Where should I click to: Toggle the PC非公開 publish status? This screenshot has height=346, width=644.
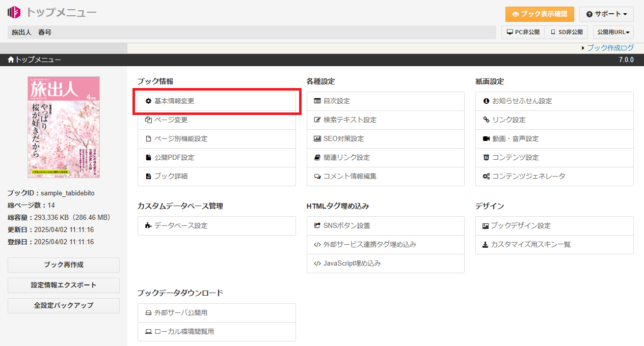tap(523, 32)
